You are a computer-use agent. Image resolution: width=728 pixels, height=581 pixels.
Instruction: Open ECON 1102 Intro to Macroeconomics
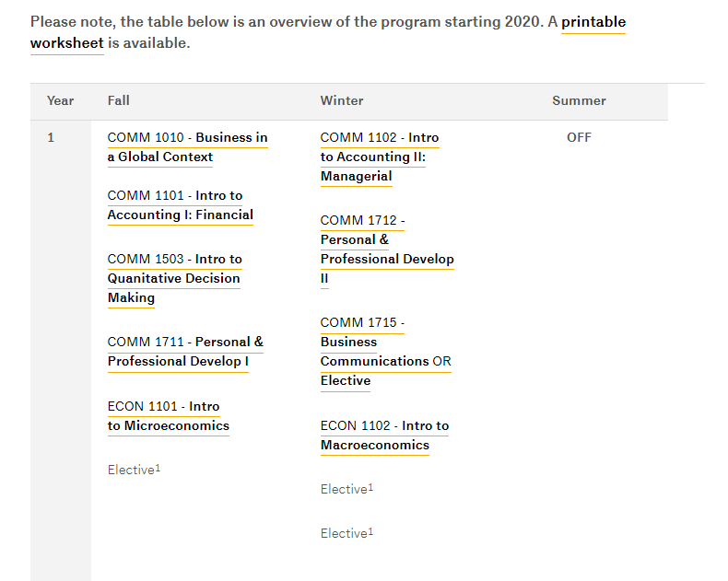tap(384, 436)
